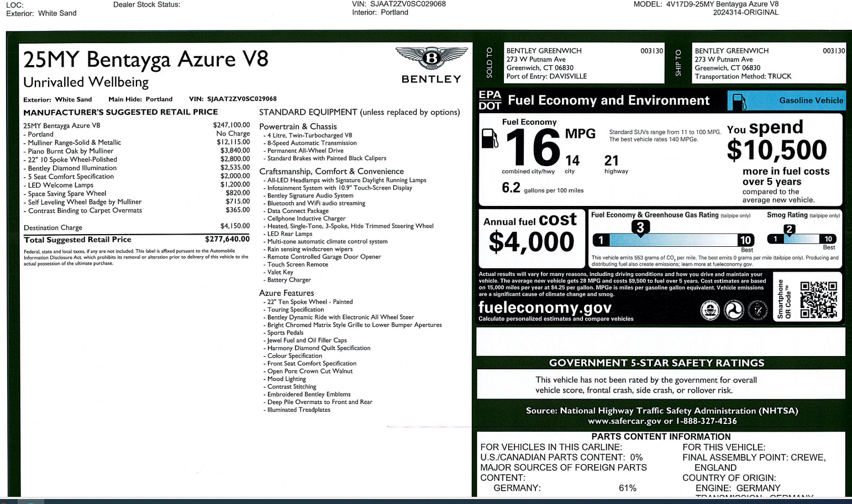The image size is (852, 504).
Task: Click the fuel pump icon beside 16 MPG
Action: tap(490, 139)
